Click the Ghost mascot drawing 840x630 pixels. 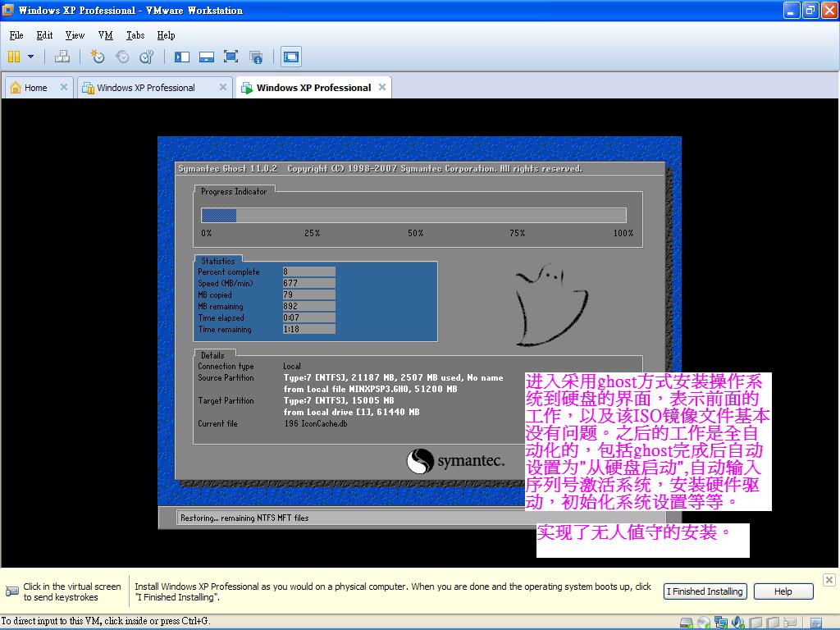tap(550, 304)
